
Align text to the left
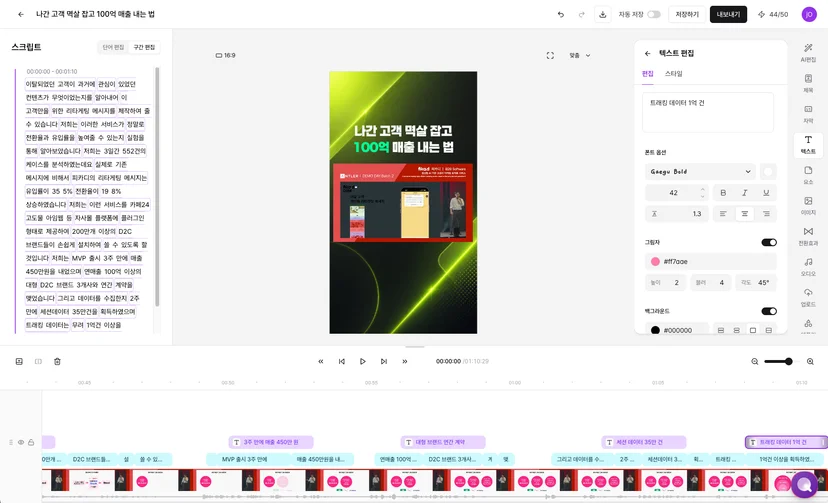(x=723, y=214)
